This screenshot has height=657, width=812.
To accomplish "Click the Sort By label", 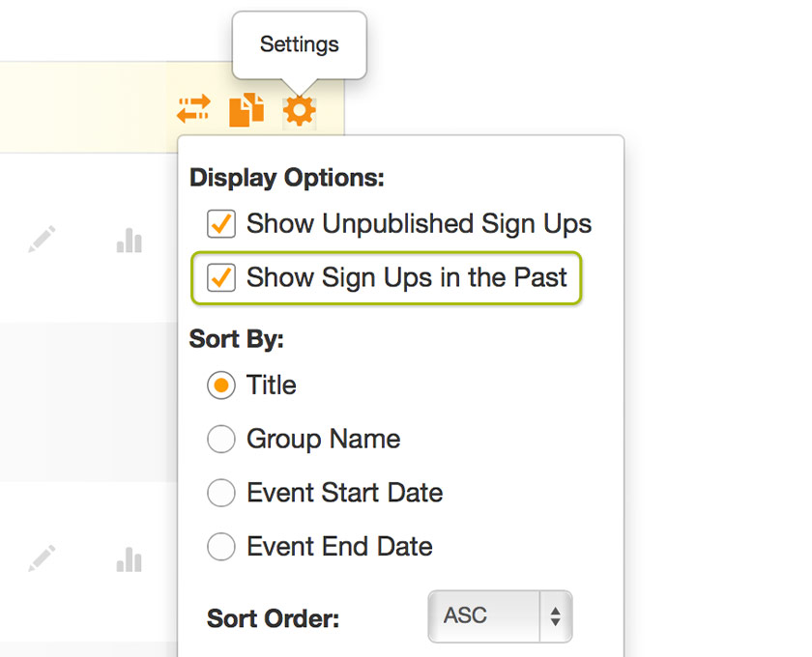I will coord(236,339).
